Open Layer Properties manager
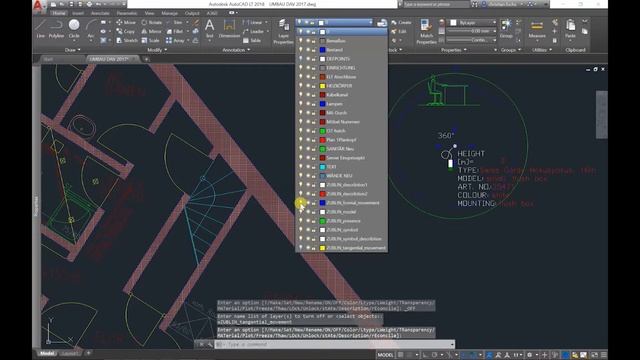The image size is (640, 360). (x=283, y=31)
